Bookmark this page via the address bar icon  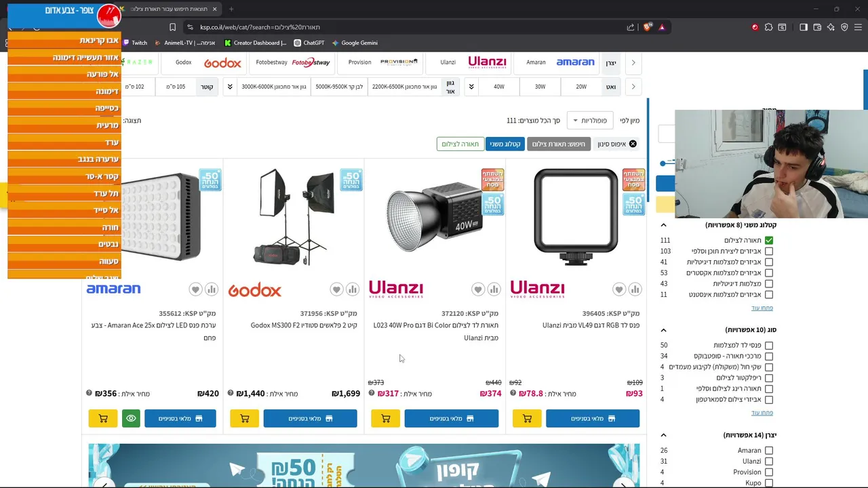pos(172,27)
